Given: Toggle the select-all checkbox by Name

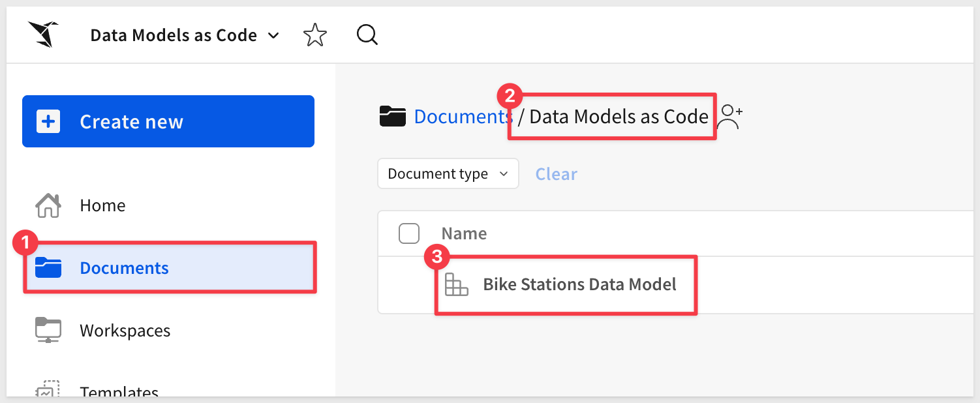Looking at the screenshot, I should [x=409, y=233].
